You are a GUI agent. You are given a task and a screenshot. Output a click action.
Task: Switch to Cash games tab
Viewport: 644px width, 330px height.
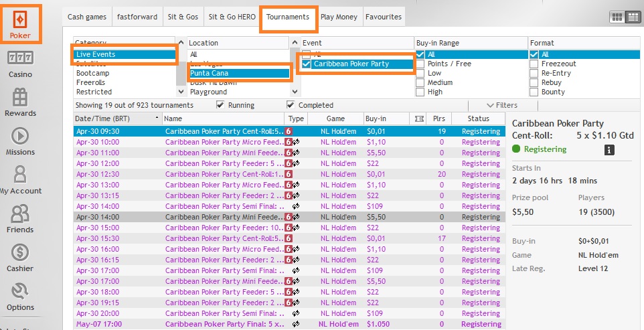[x=87, y=17]
